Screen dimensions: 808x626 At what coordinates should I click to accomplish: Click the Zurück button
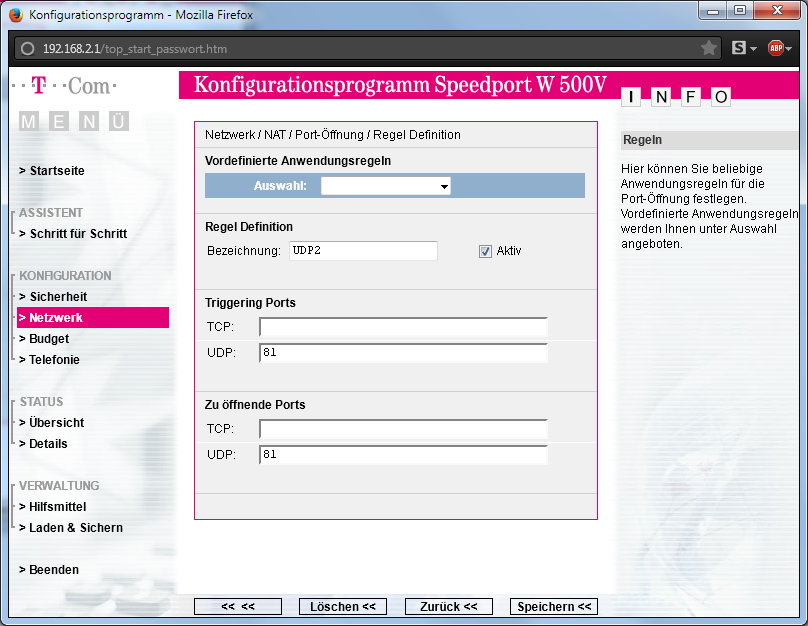tap(449, 606)
